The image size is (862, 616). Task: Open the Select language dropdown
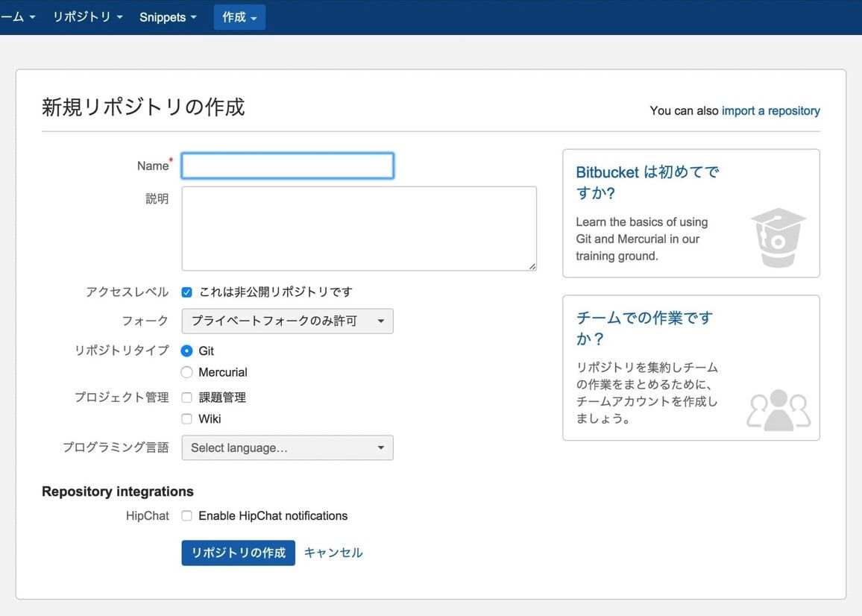288,447
